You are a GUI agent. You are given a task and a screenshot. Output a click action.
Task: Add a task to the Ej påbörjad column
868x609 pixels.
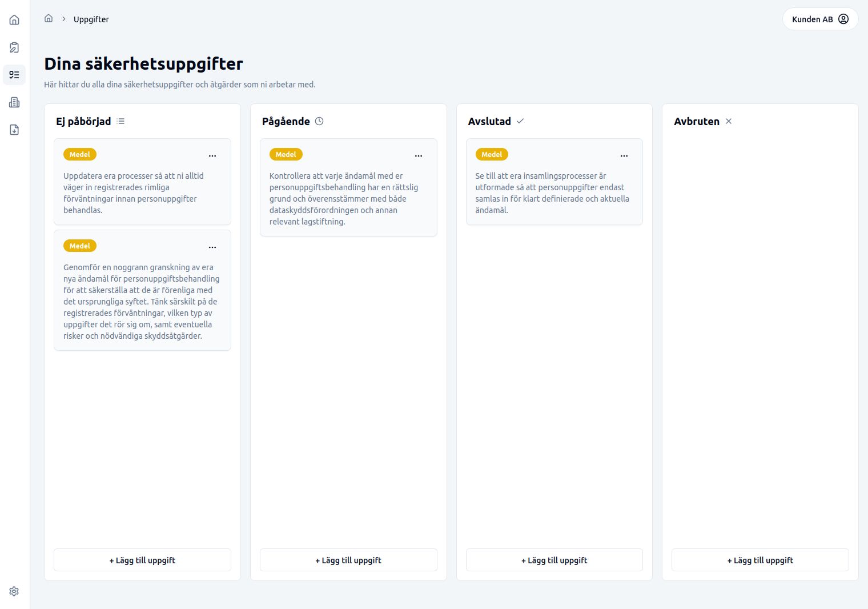coord(142,560)
